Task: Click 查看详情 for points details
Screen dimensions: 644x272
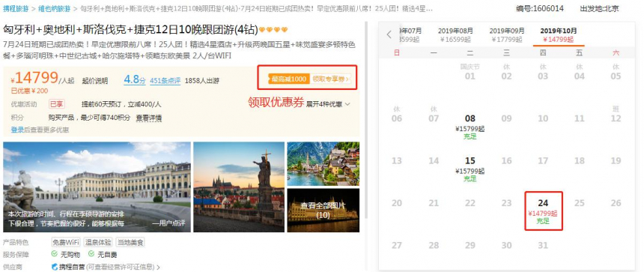Action: 149,118
